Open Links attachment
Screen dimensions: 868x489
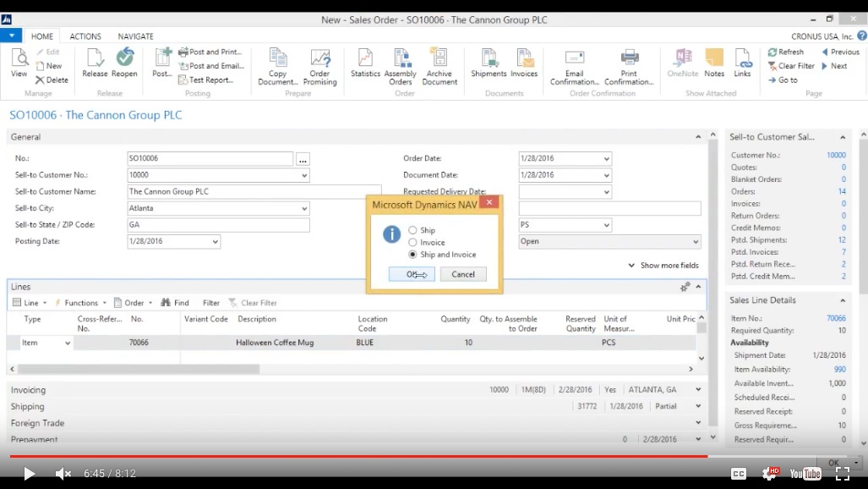pos(742,63)
